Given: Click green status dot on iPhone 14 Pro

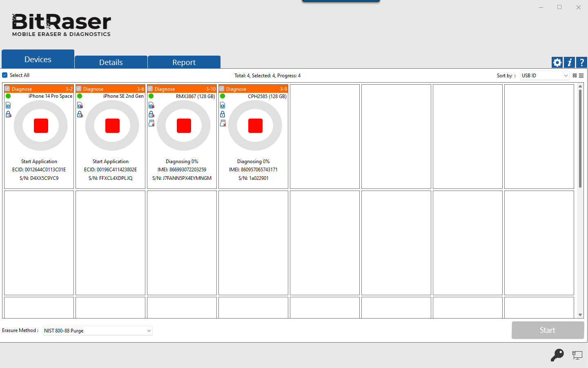Looking at the screenshot, I should (8, 96).
